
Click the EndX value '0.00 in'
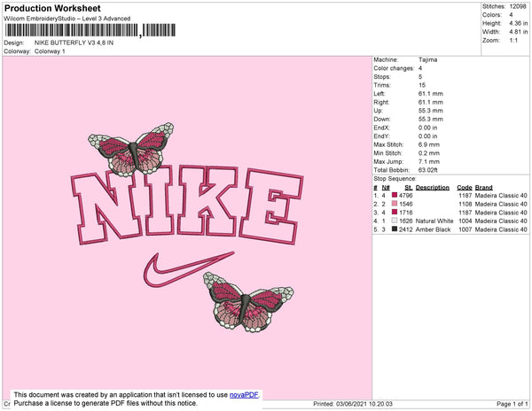pos(428,128)
